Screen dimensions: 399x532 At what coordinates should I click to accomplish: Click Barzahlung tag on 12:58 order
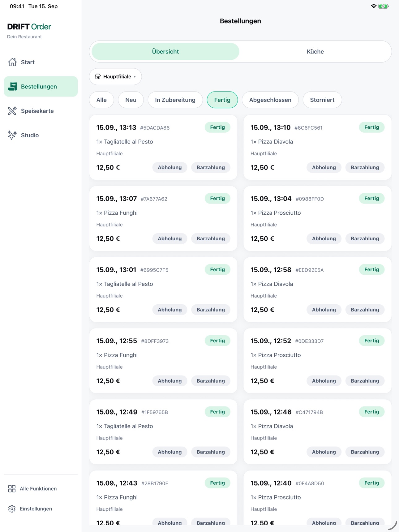tap(365, 310)
